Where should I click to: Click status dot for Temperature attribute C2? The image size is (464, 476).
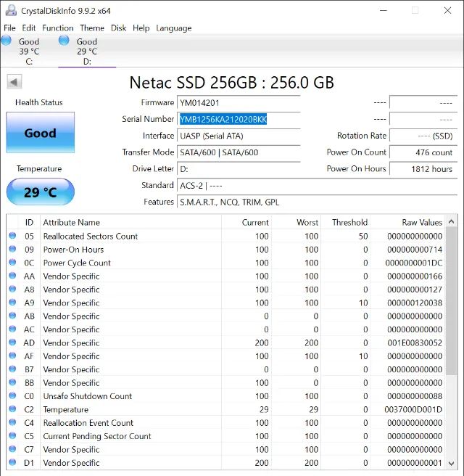click(x=12, y=409)
